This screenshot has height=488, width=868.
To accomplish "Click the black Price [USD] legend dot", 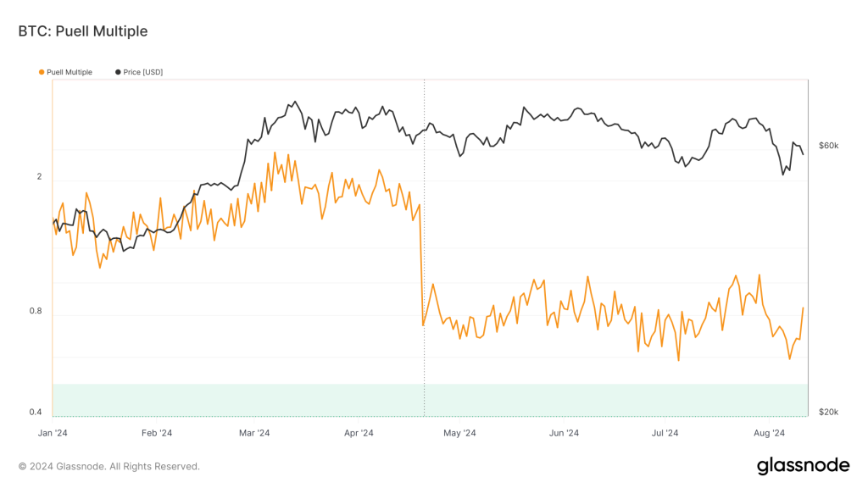I will [118, 72].
